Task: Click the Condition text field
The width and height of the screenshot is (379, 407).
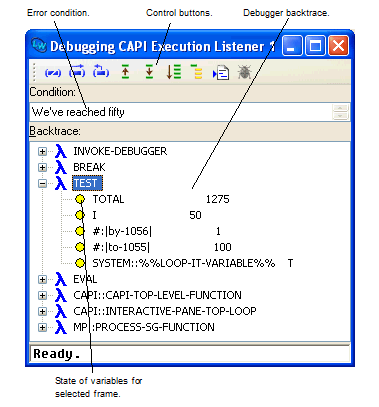Action: [x=181, y=112]
